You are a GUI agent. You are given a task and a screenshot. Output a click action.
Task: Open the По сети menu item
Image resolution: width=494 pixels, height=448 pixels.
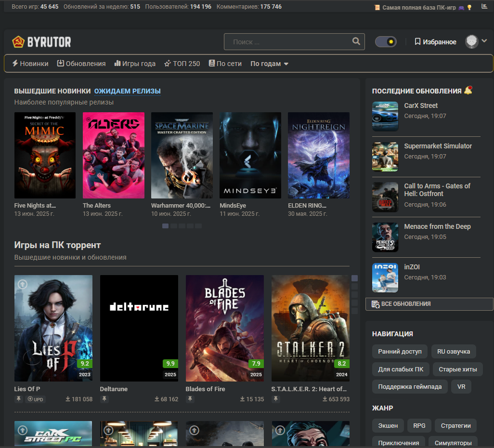click(x=225, y=64)
